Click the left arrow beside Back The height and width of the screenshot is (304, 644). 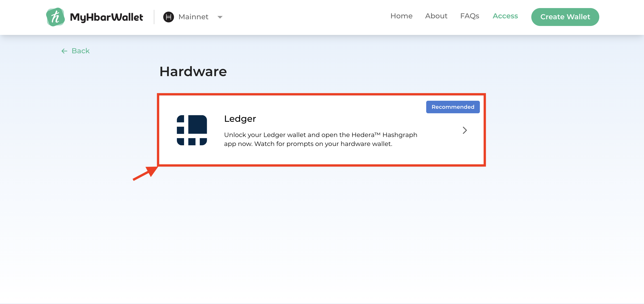[64, 51]
